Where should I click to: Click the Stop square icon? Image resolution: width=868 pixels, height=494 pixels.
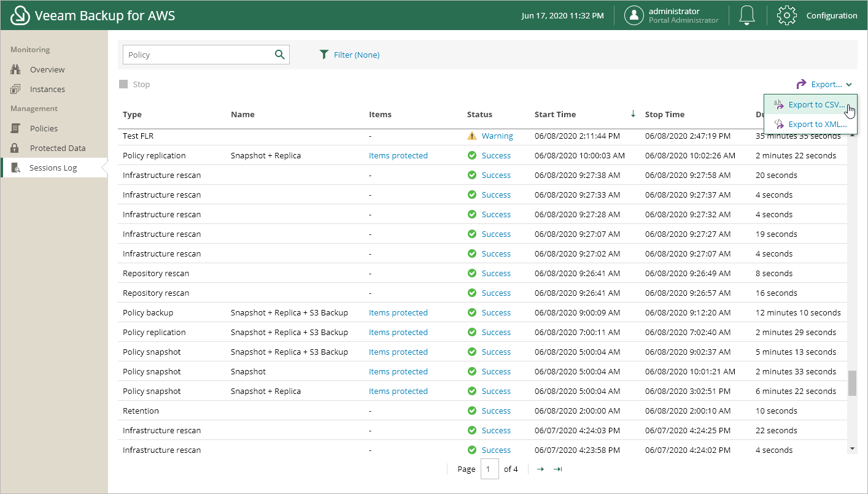point(123,84)
